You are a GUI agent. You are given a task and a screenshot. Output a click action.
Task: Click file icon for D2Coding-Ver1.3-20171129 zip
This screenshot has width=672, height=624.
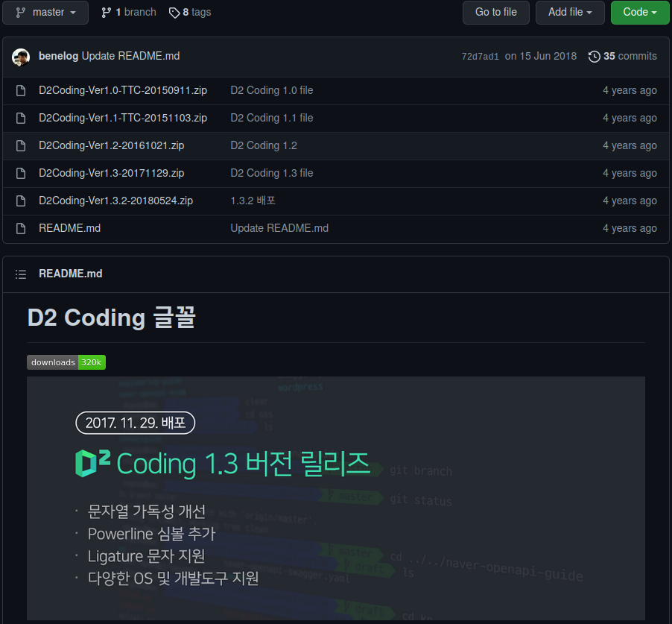tap(21, 173)
